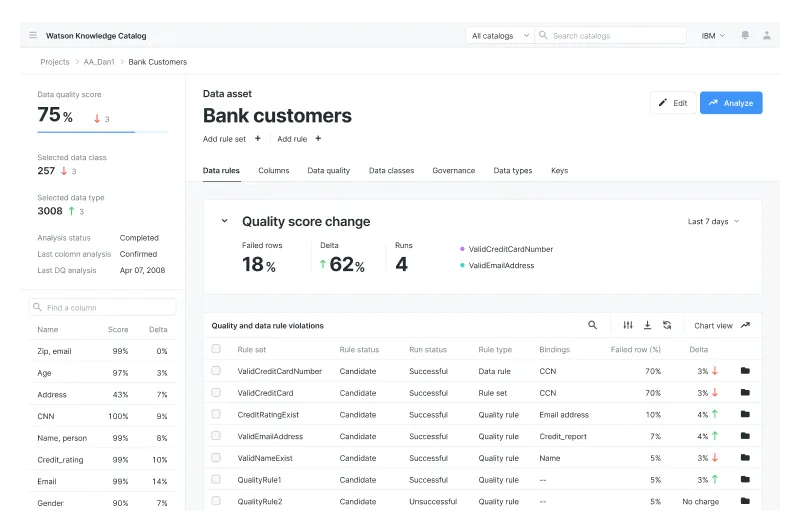Open folder icon for ValidNameExist row
The width and height of the screenshot is (800, 530).
pyautogui.click(x=745, y=458)
